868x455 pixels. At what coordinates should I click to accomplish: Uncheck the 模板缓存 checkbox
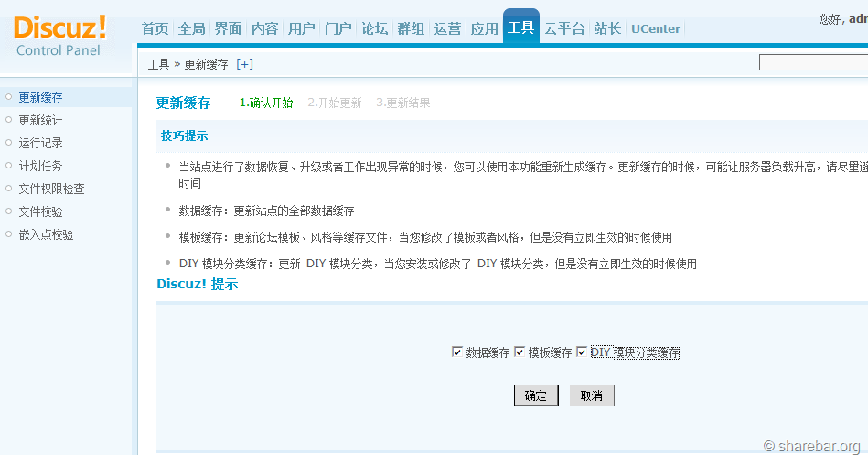520,352
